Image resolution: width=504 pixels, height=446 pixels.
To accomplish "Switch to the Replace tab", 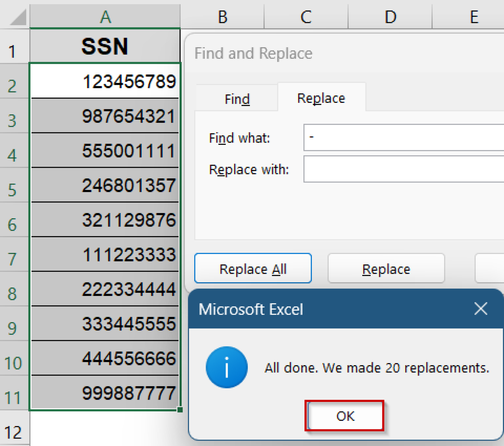I will click(321, 98).
